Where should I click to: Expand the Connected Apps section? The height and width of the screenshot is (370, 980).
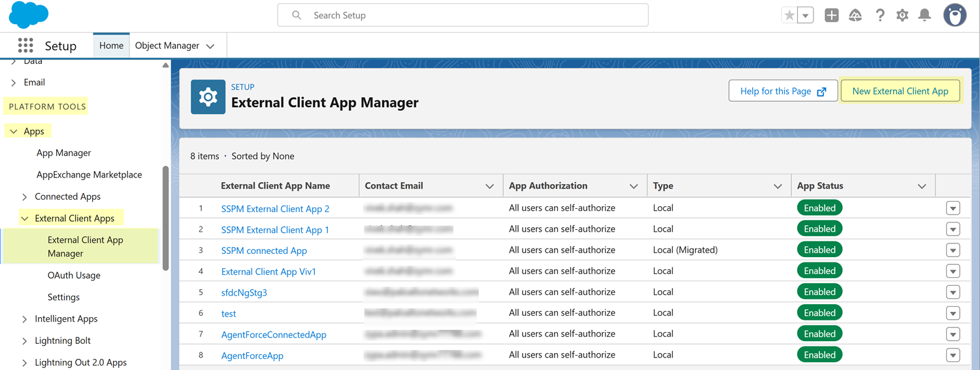click(x=25, y=197)
